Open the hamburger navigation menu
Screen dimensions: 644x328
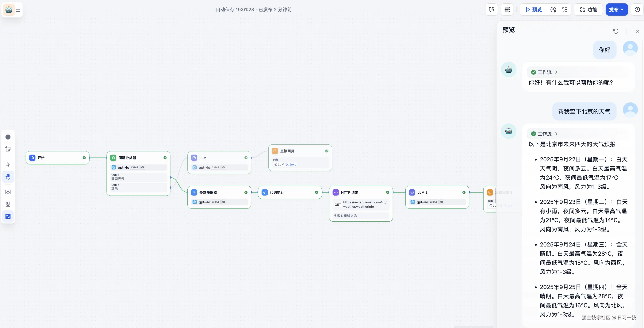coord(18,10)
